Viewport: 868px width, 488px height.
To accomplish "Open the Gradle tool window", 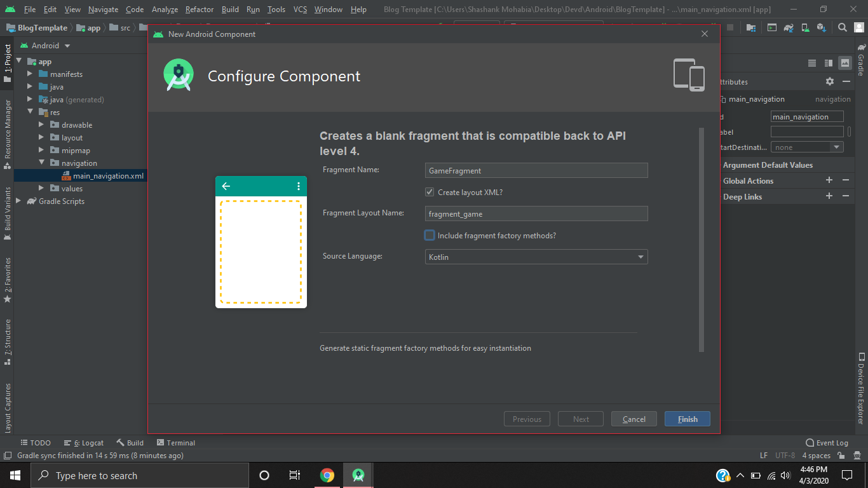I will tap(862, 60).
